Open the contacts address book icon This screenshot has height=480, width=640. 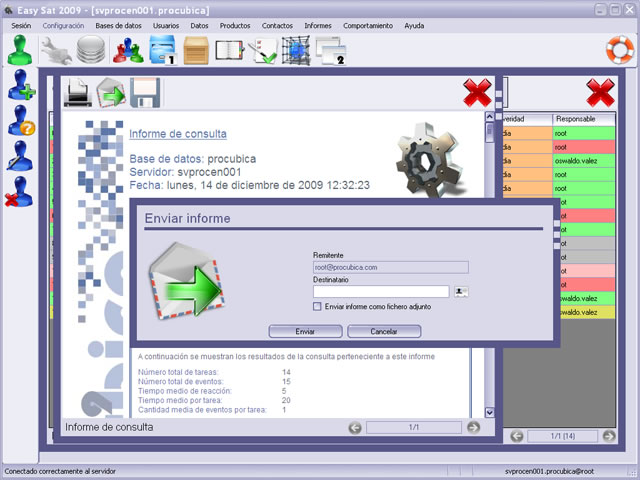tap(229, 51)
